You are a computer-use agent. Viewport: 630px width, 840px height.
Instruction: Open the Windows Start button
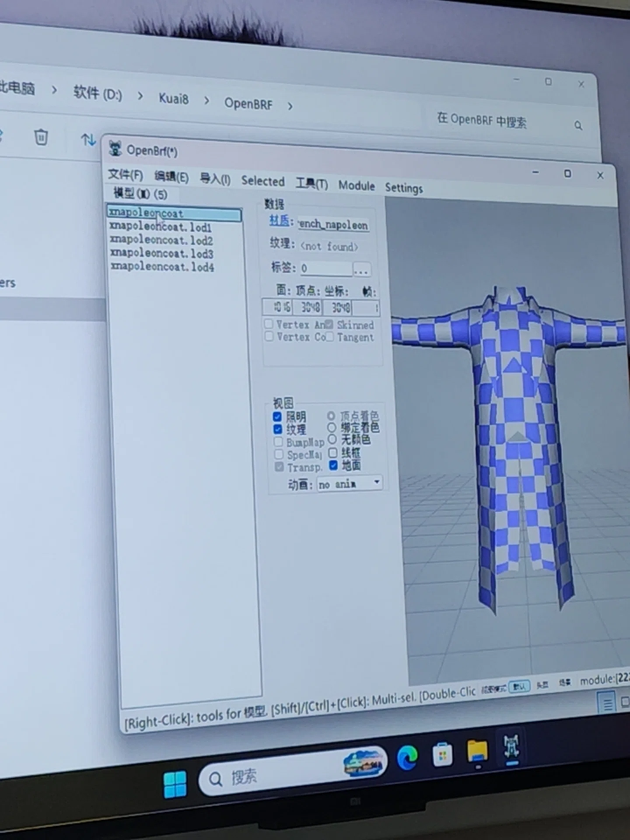175,785
